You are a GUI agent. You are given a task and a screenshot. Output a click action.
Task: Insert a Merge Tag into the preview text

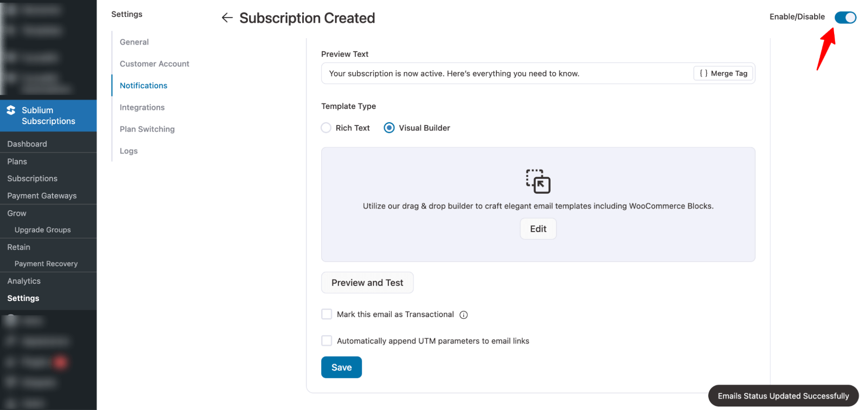[723, 73]
